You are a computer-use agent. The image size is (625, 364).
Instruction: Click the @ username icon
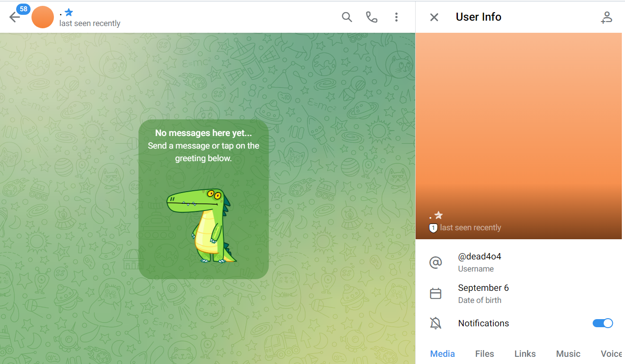435,262
